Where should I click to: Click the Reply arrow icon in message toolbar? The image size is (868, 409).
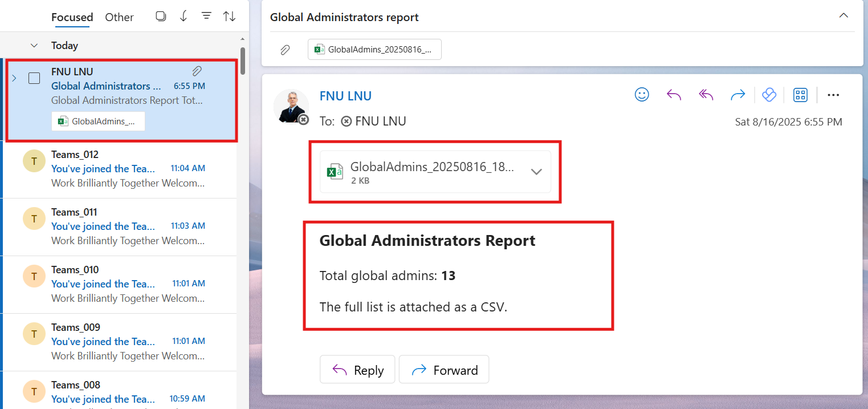[x=674, y=95]
